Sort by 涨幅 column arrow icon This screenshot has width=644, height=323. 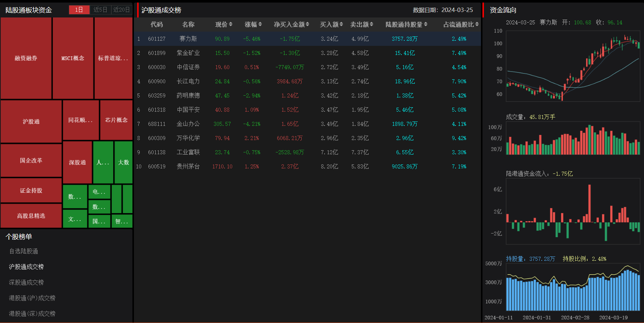[260, 24]
